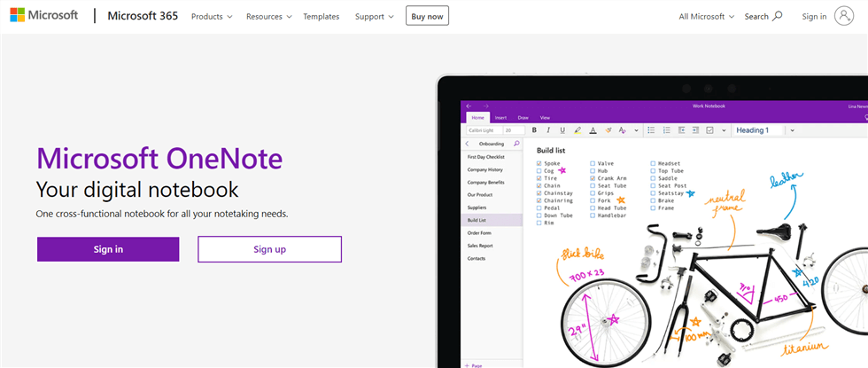Screen dimensions: 868x368
Task: Toggle Italic in the OneNote ribbon
Action: [x=548, y=130]
